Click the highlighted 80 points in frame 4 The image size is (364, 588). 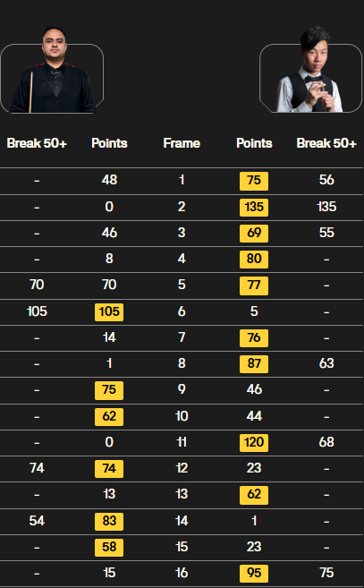pos(254,260)
